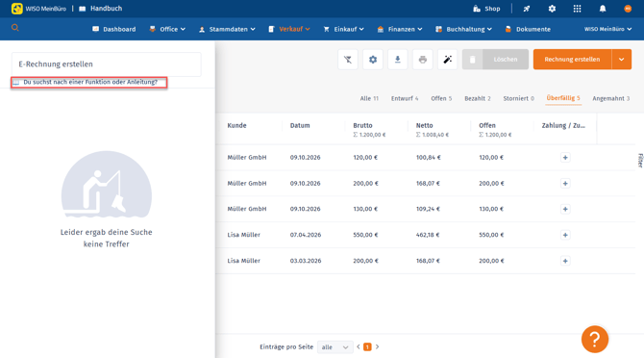
Task: Open notifications bell
Action: (603, 9)
